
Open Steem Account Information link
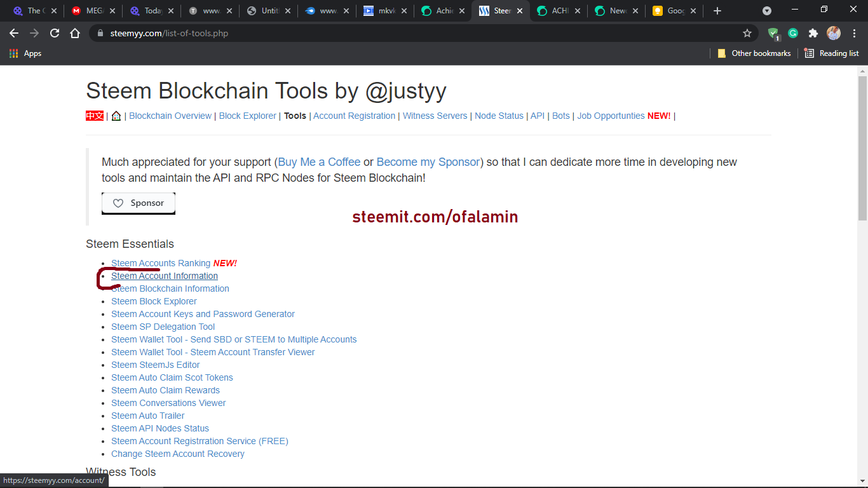pos(165,276)
